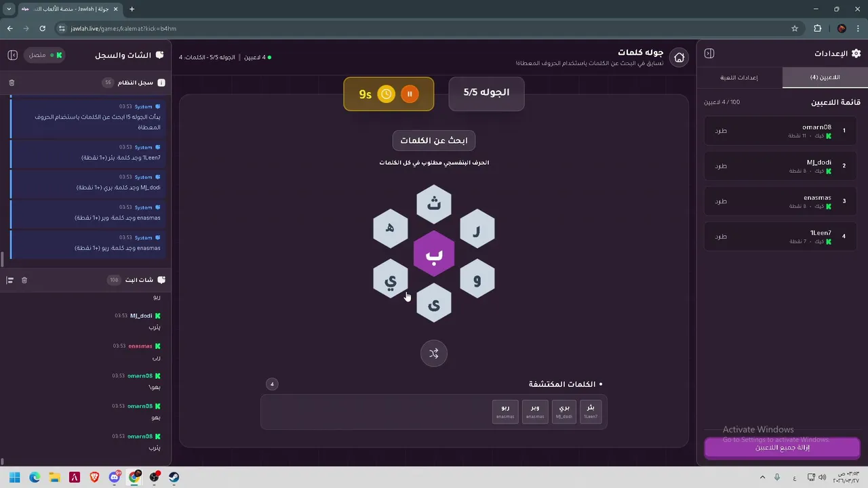Open the settings gear icon
This screenshot has height=488, width=868.
(x=856, y=54)
